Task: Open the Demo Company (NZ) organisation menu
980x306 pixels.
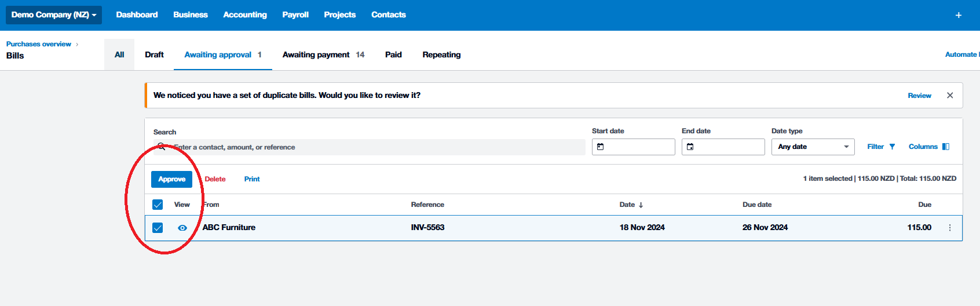Action: pyautogui.click(x=54, y=15)
